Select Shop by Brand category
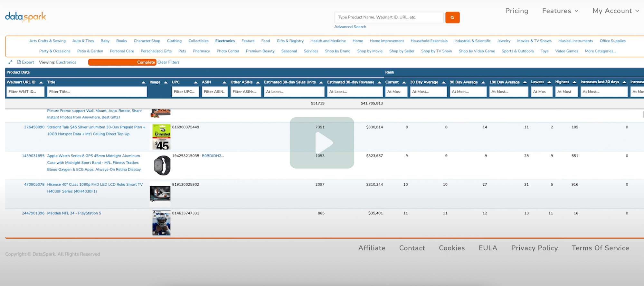The height and width of the screenshot is (286, 644). pyautogui.click(x=337, y=51)
